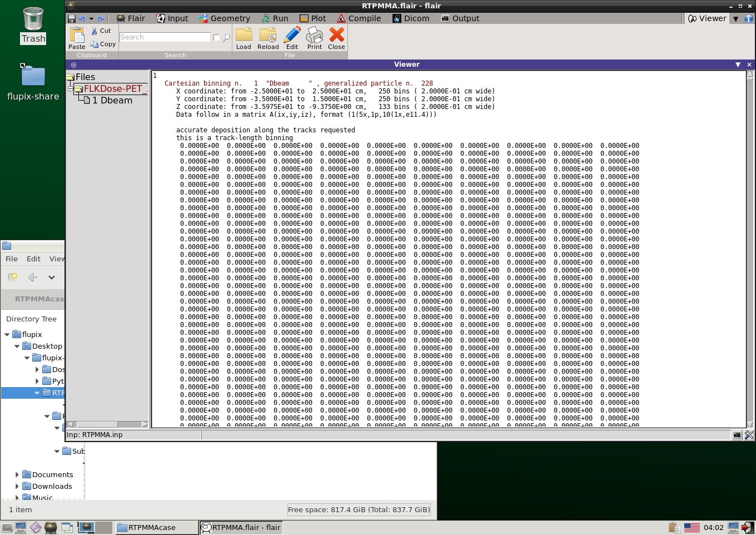Cut selection with the scissors button
The image size is (756, 535).
(x=101, y=31)
